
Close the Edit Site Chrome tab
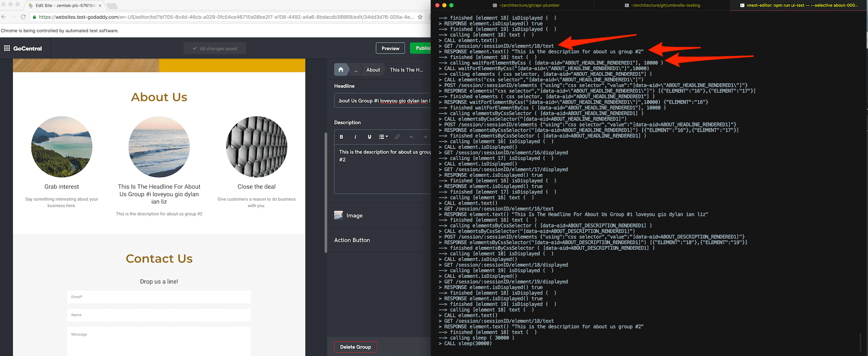pos(100,6)
